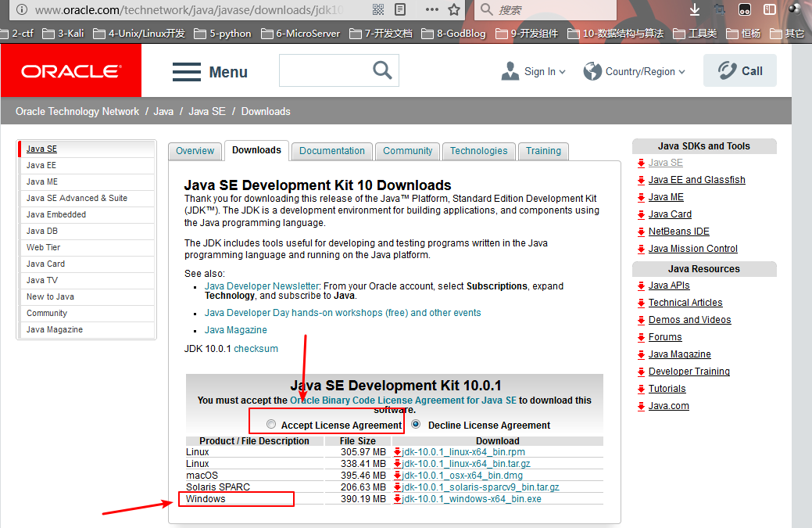Open the 工具类 bookmarks folder
This screenshot has width=812, height=528.
695,34
